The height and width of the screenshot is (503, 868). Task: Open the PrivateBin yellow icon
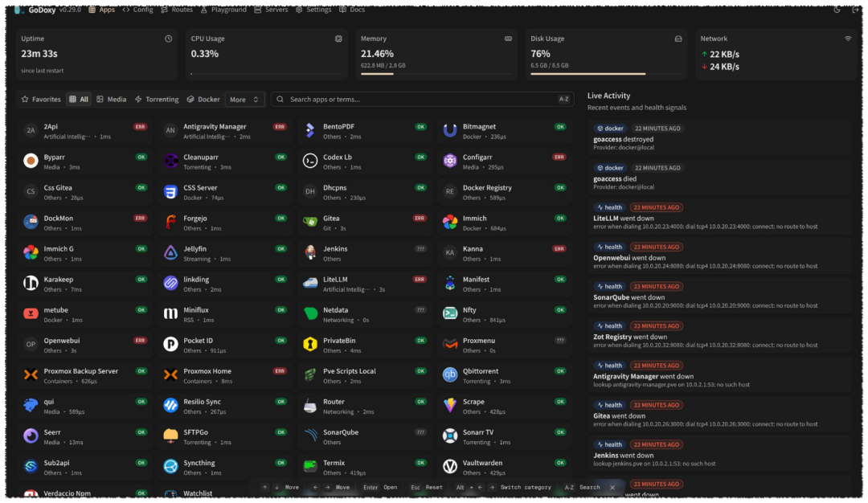click(310, 344)
